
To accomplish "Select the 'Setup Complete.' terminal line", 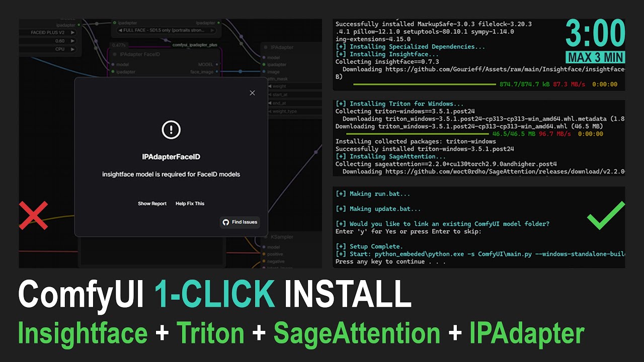I will 369,247.
